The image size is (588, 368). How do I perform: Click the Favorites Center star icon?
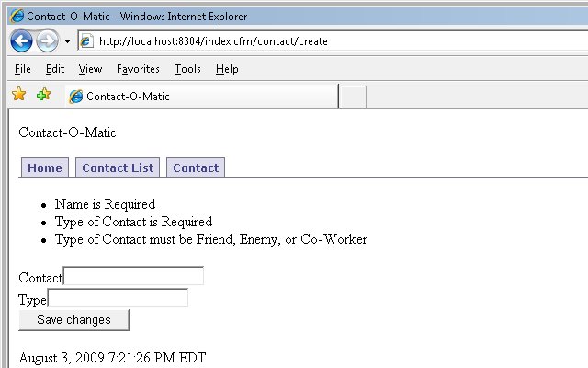[18, 94]
